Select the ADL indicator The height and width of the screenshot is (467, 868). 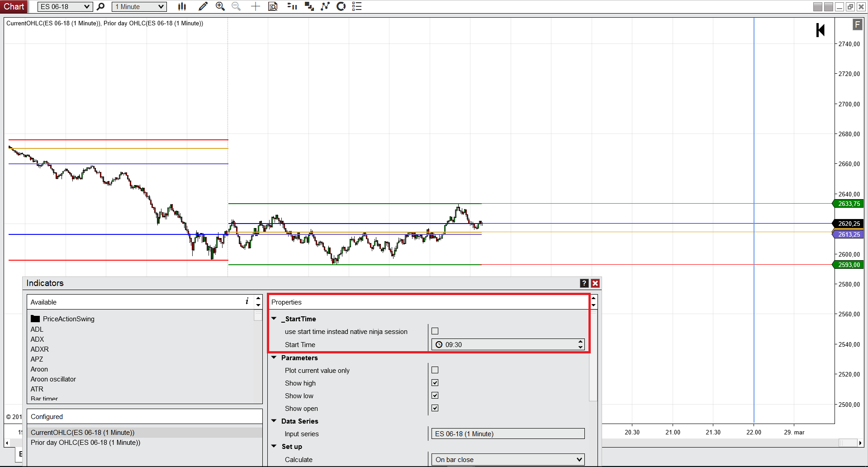[x=37, y=329]
